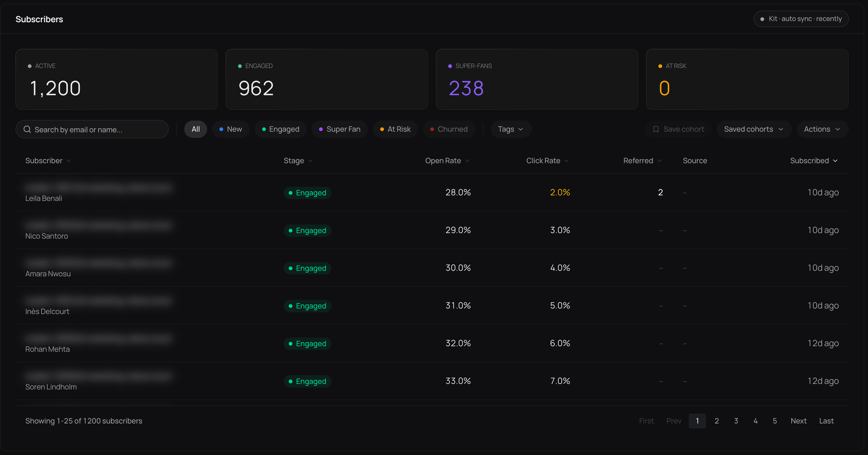The width and height of the screenshot is (868, 455).
Task: Click the Save cohort button
Action: (678, 130)
